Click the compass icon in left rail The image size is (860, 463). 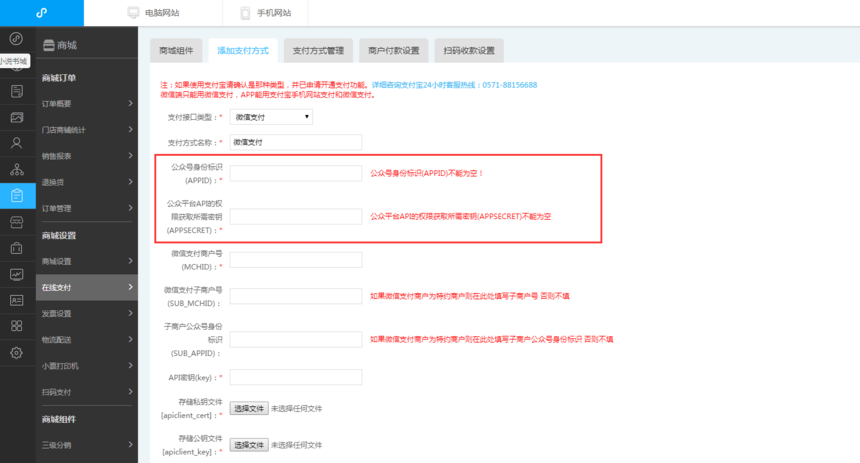point(16,39)
